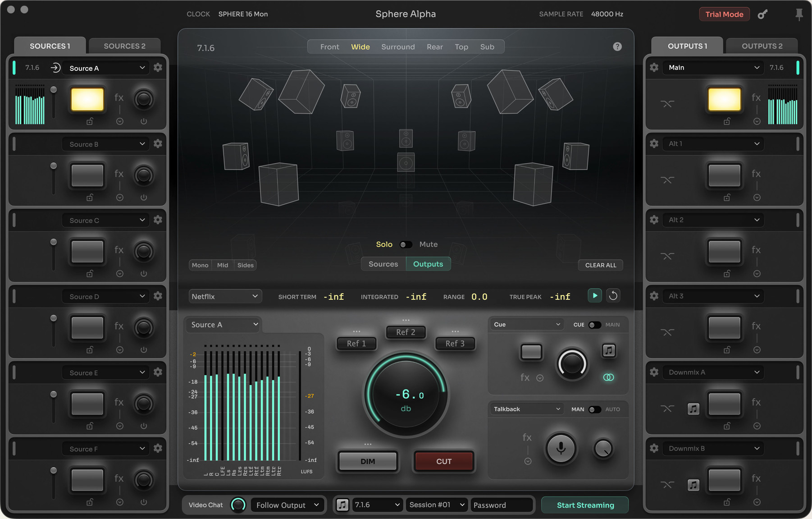Click the lock icon under Source A's speaker button
The image size is (812, 519).
tap(89, 121)
